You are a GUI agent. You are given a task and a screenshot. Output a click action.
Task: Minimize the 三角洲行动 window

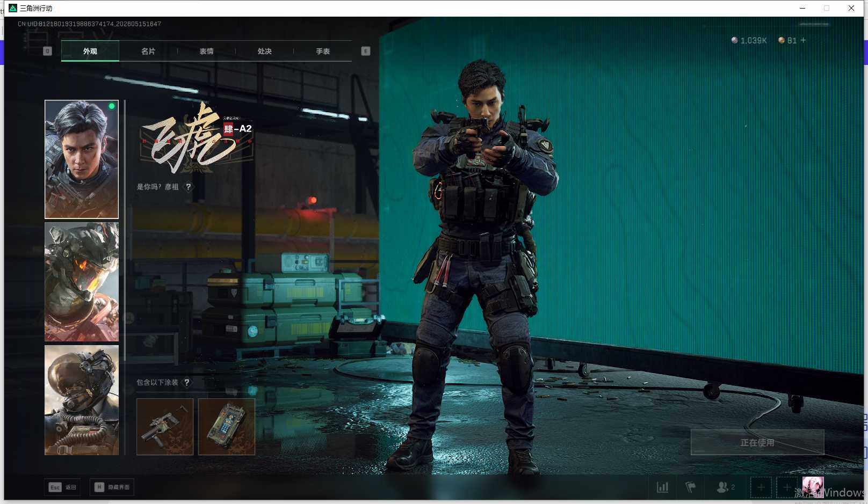click(x=802, y=8)
